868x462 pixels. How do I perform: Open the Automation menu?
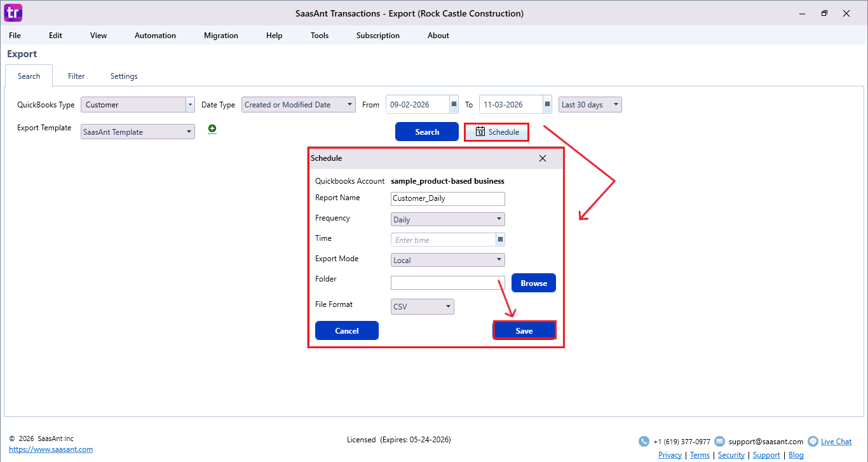(155, 36)
